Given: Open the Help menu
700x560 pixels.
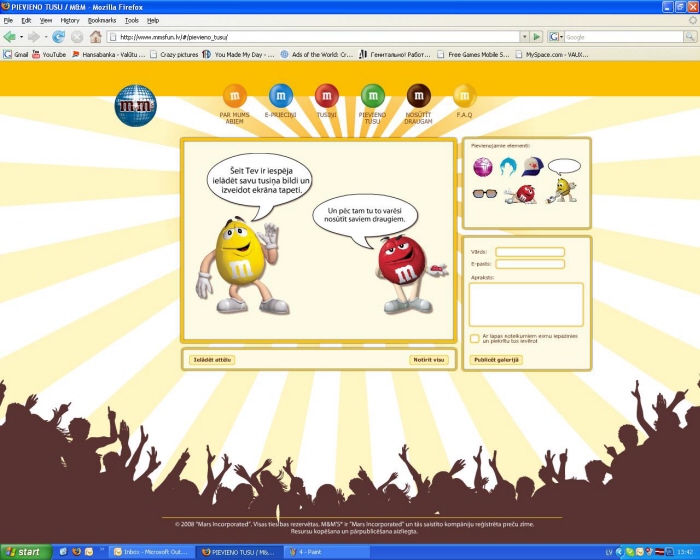Looking at the screenshot, I should 153,21.
